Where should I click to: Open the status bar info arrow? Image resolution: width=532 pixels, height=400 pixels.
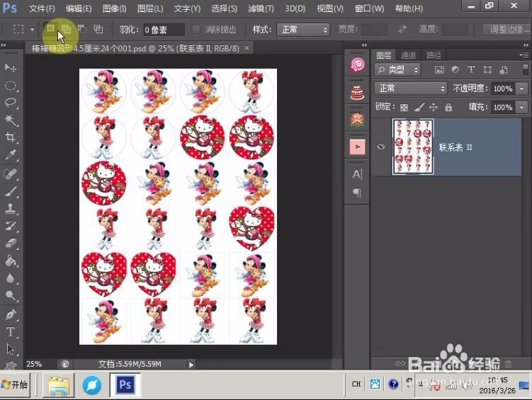(x=191, y=365)
